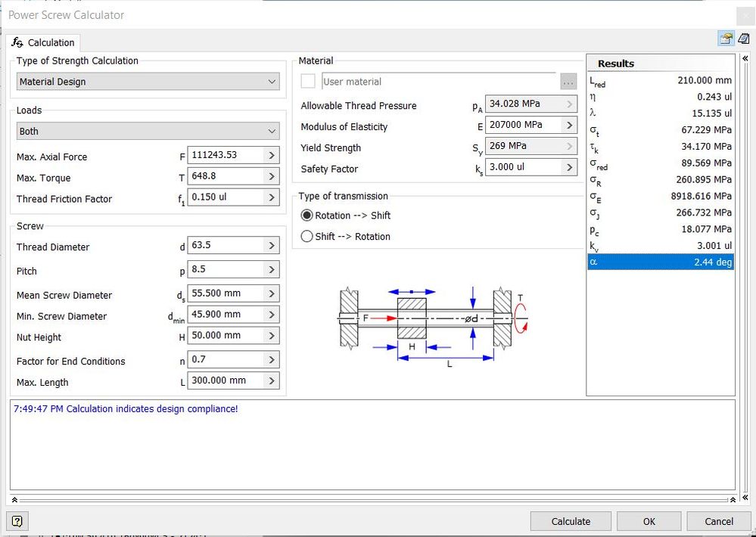The image size is (756, 537).
Task: Expand arrow next to Safety Factor field
Action: point(569,167)
